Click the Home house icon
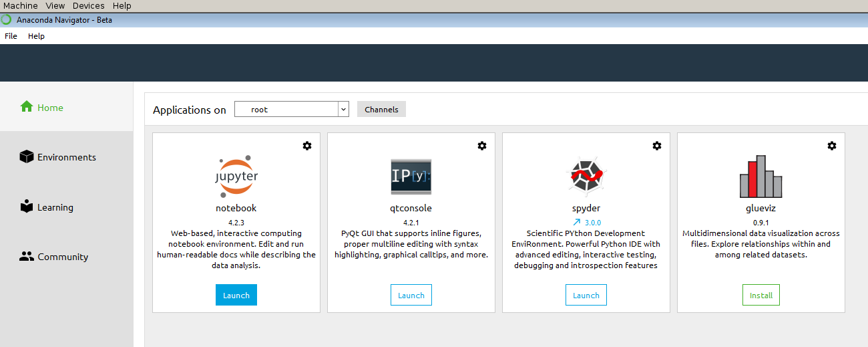868x347 pixels. [x=27, y=107]
